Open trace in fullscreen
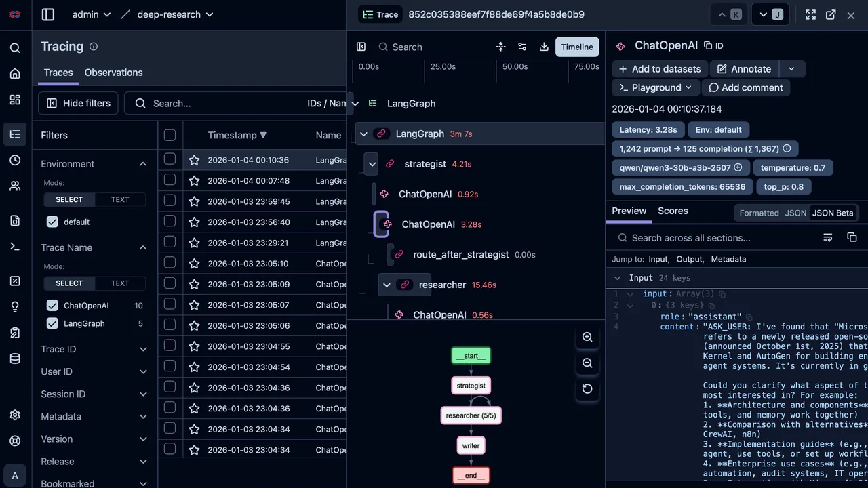The image size is (868, 488). point(810,15)
